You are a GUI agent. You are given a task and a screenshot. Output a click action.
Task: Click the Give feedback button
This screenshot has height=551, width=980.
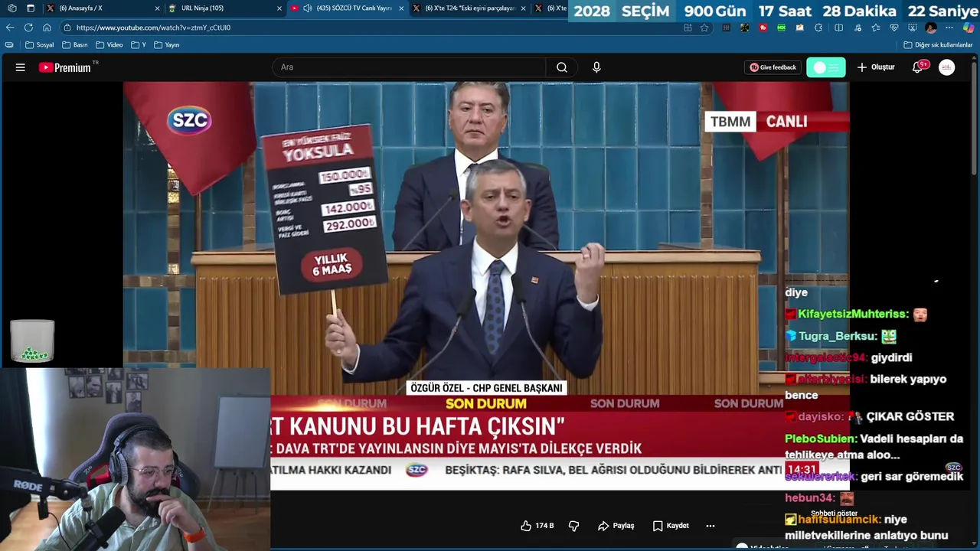point(773,67)
